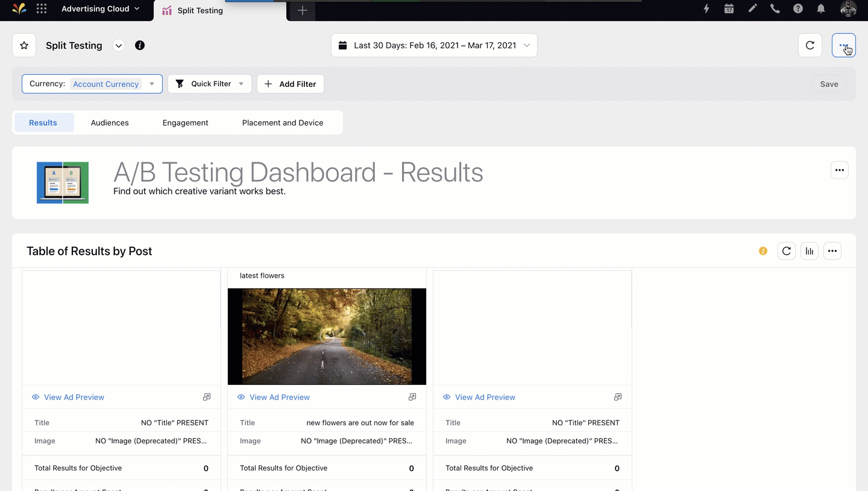This screenshot has width=868, height=491.
Task: Click the info icon beside Split Testing
Action: (x=140, y=45)
